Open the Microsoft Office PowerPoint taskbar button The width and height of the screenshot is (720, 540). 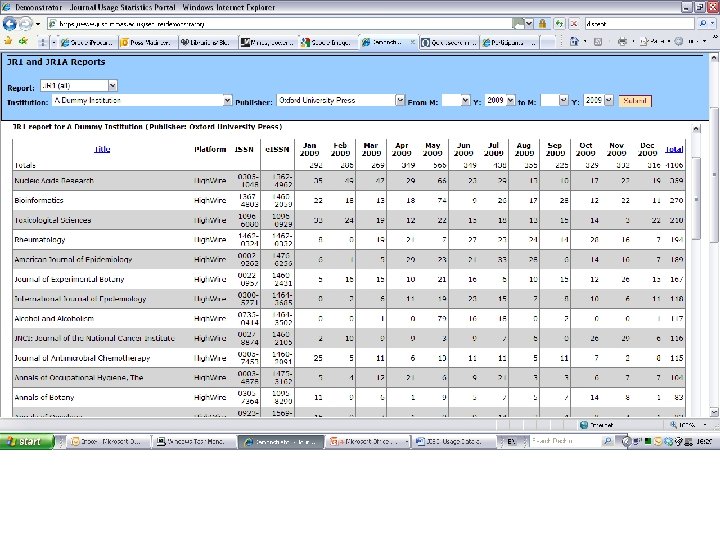pos(369,442)
